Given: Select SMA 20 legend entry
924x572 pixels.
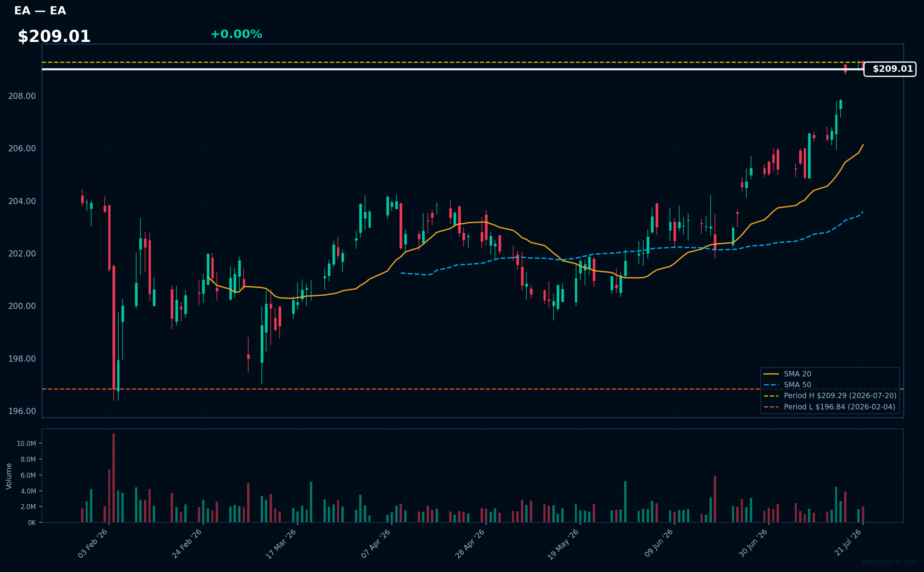Looking at the screenshot, I should click(x=787, y=374).
